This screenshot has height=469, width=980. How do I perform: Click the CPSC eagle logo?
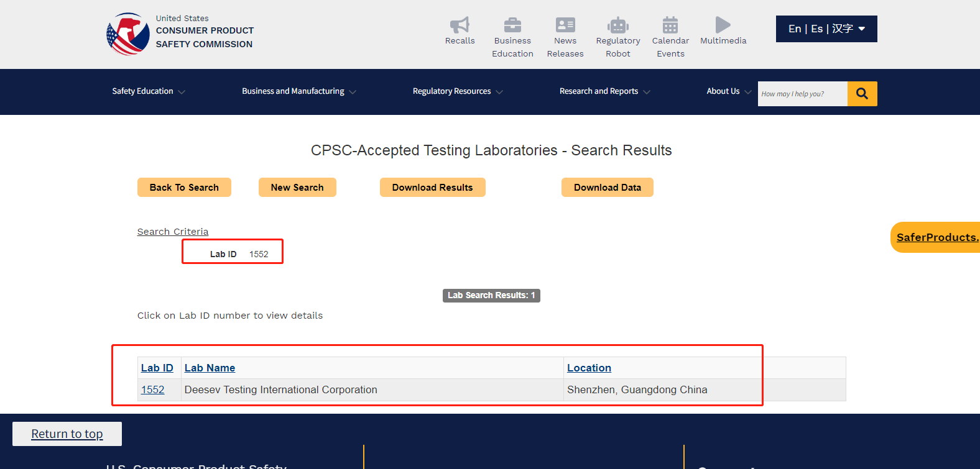[128, 34]
